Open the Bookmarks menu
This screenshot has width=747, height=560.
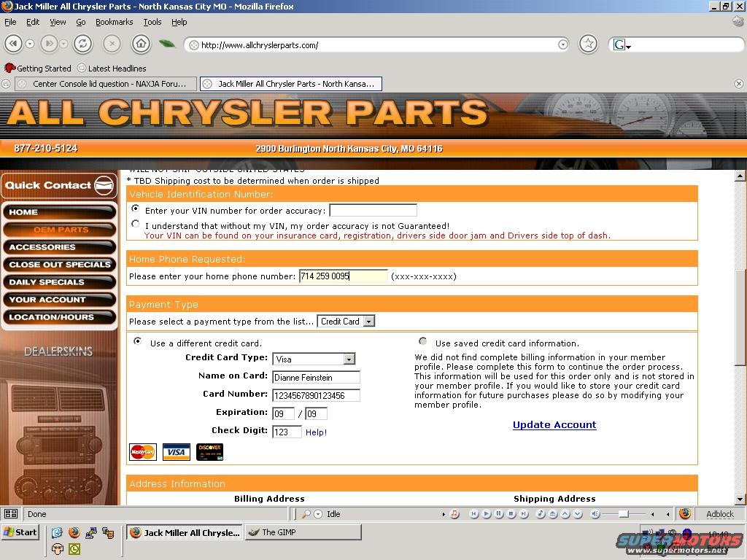pos(114,22)
